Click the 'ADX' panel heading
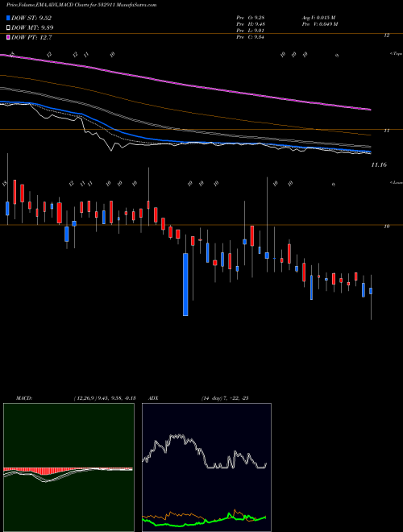 pos(153,398)
